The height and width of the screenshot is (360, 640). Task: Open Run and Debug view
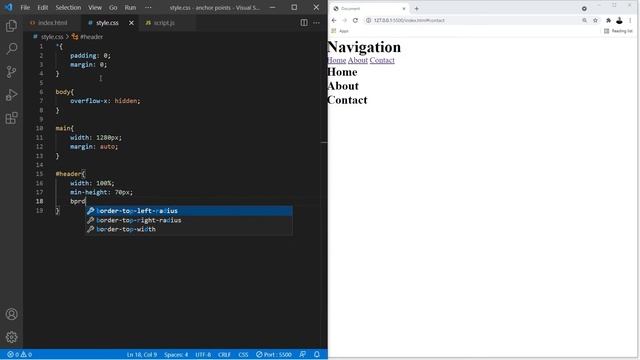[x=11, y=95]
